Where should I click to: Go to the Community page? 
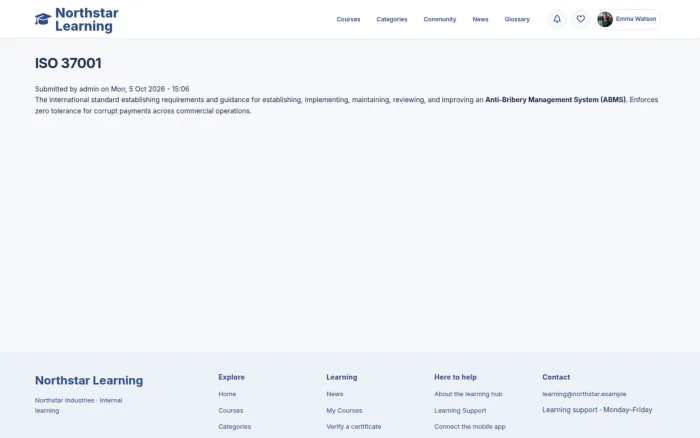pos(440,19)
